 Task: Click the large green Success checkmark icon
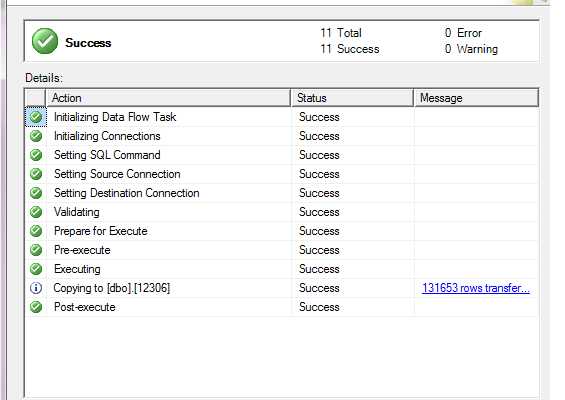pos(45,41)
